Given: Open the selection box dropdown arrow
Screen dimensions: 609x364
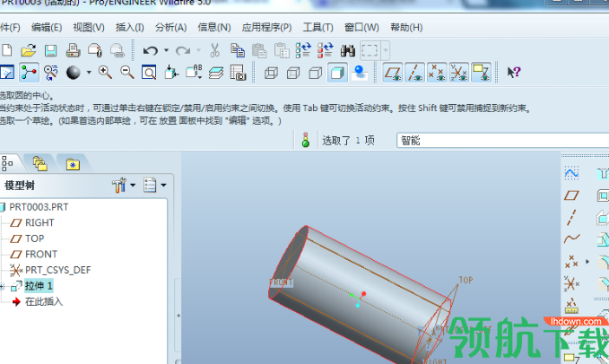Looking at the screenshot, I should (x=386, y=50).
